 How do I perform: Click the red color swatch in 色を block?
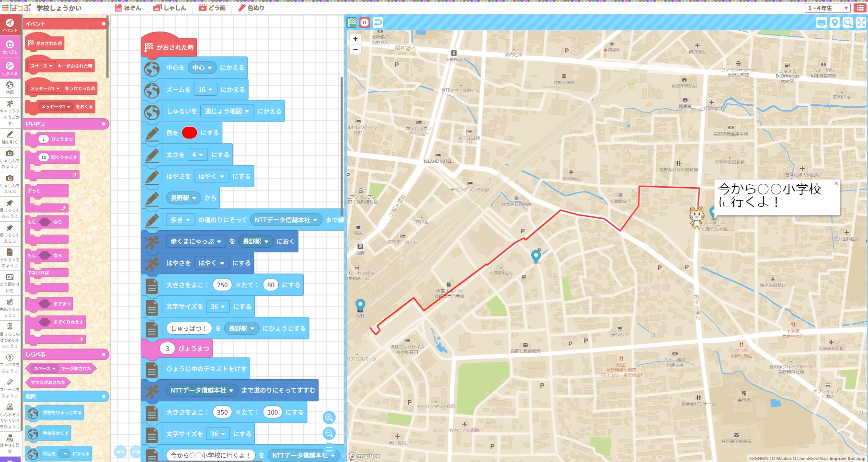pyautogui.click(x=189, y=133)
